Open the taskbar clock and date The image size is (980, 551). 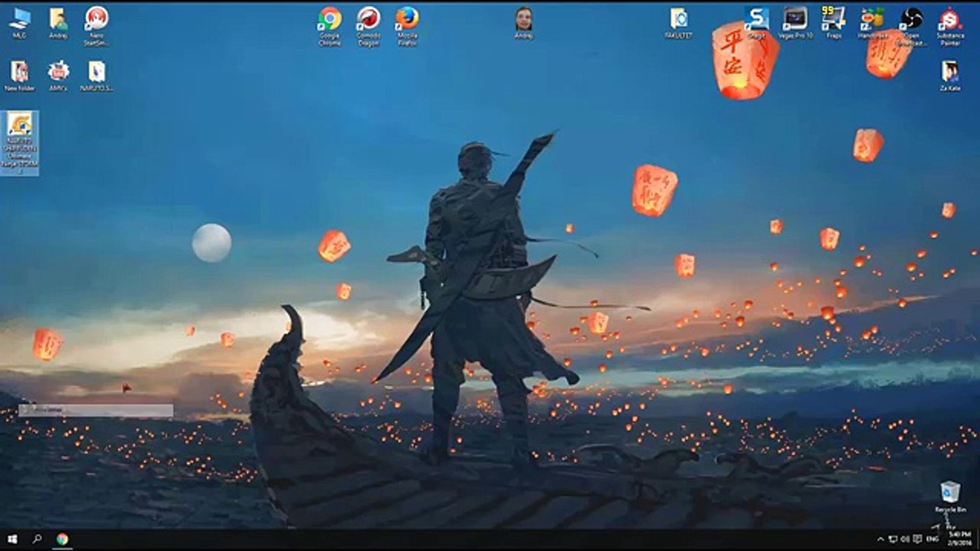coord(960,539)
